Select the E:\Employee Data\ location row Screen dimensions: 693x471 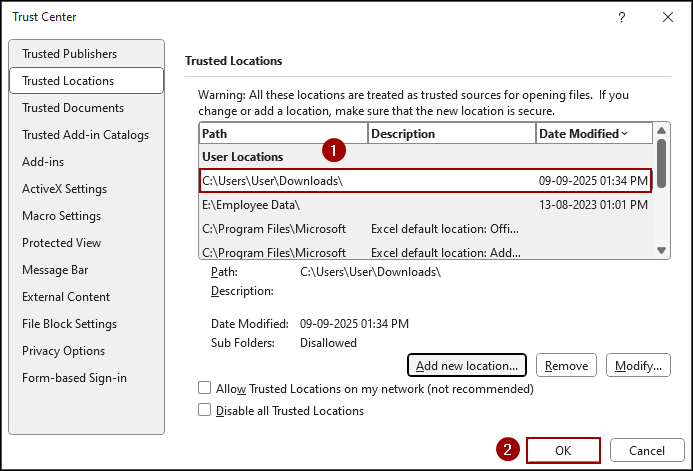coord(425,205)
